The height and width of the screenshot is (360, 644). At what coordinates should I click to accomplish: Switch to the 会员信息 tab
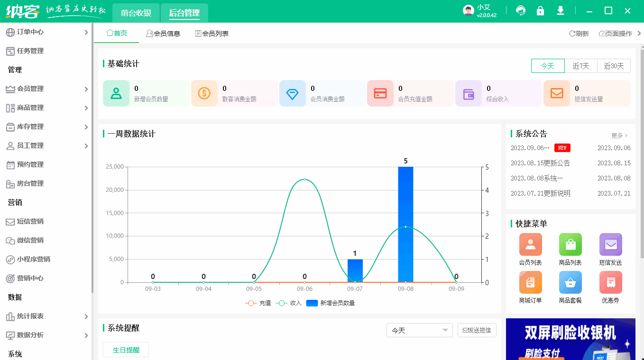point(163,33)
